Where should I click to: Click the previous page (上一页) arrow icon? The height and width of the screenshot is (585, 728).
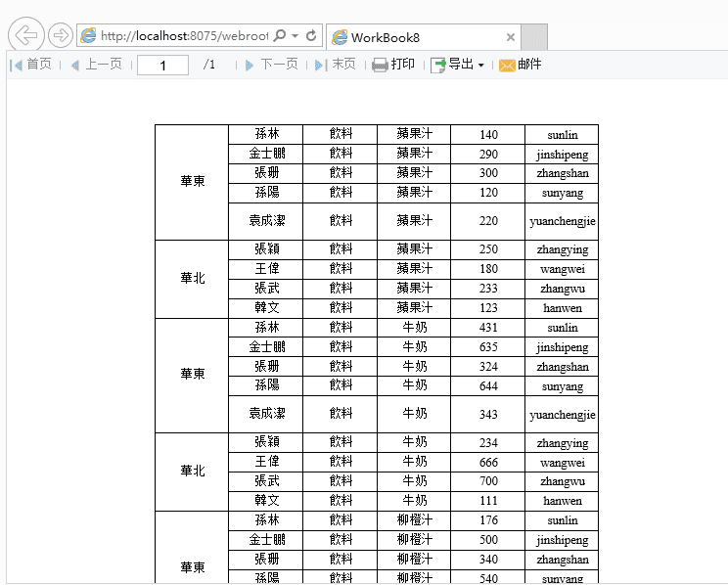point(74,65)
